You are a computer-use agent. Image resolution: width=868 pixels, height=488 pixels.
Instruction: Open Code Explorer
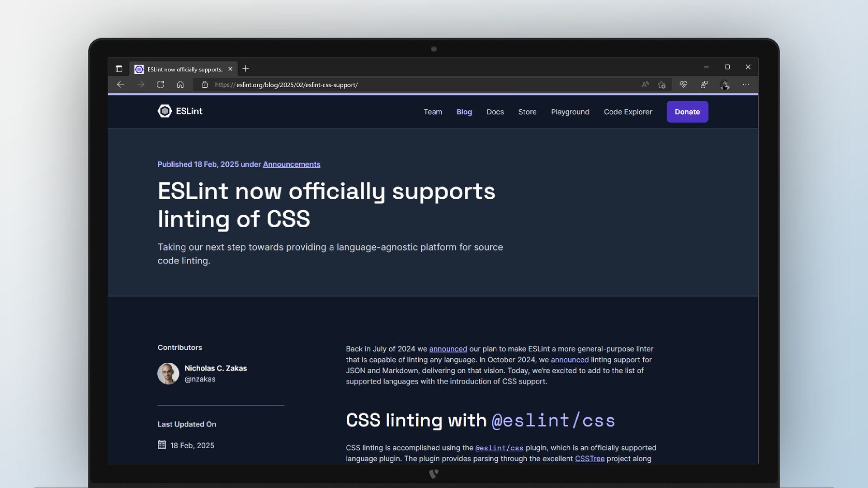click(628, 112)
